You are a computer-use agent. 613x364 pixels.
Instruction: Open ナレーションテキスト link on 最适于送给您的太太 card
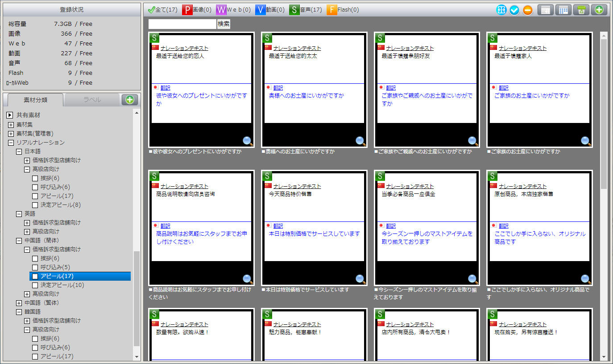point(297,48)
